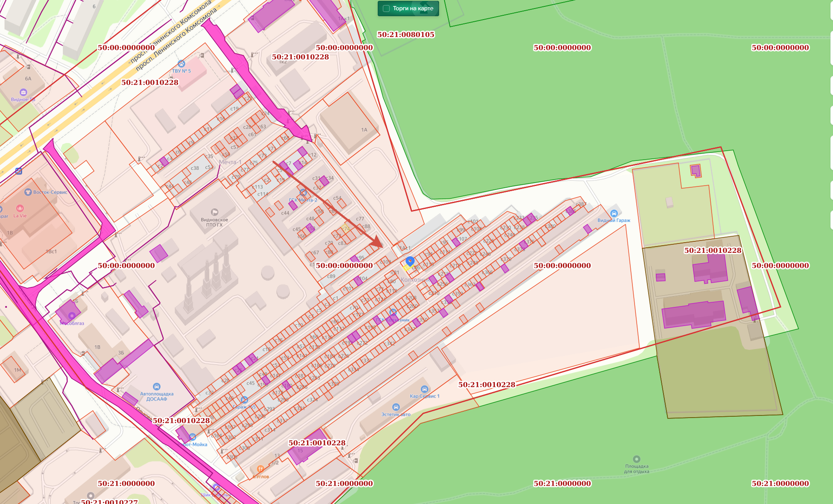
Task: Open the Кар Сервис 1 map icon
Action: (x=424, y=389)
